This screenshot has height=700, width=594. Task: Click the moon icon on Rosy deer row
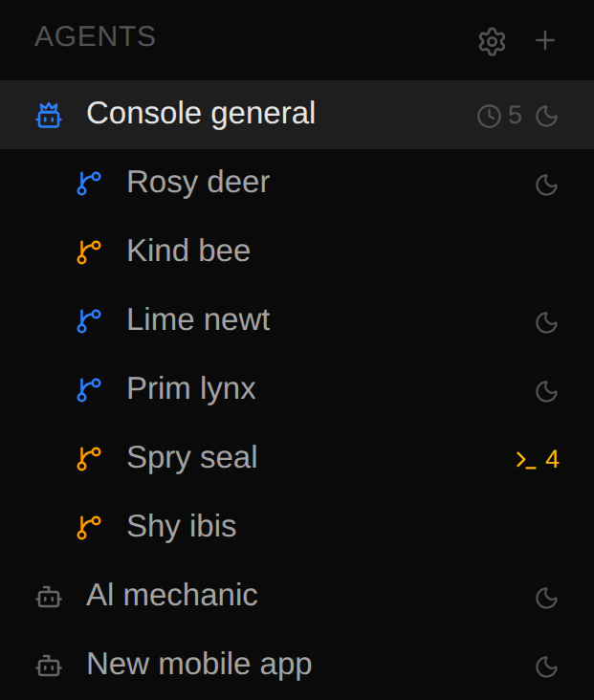point(547,186)
